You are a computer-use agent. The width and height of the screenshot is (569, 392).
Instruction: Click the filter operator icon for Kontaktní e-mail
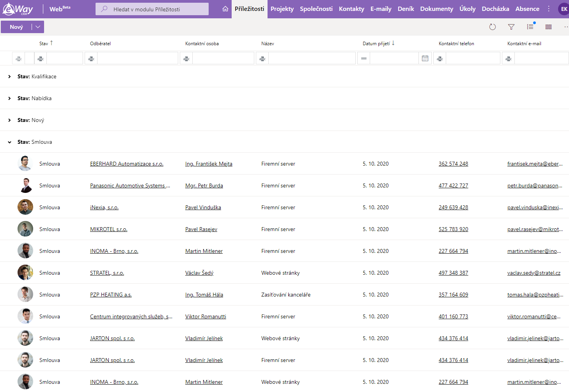509,59
